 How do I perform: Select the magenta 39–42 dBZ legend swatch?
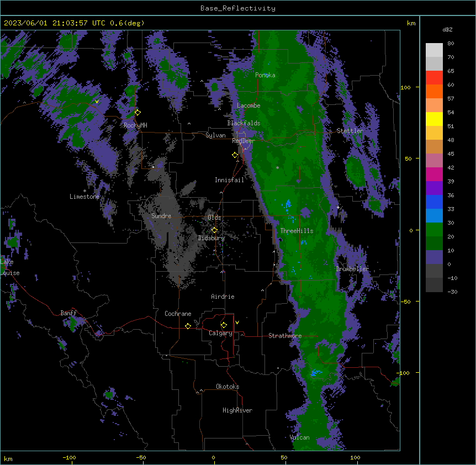434,174
